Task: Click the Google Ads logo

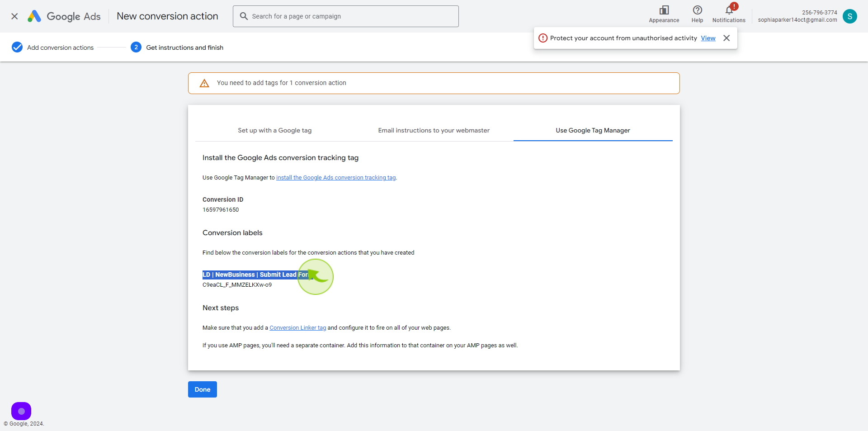Action: 64,16
